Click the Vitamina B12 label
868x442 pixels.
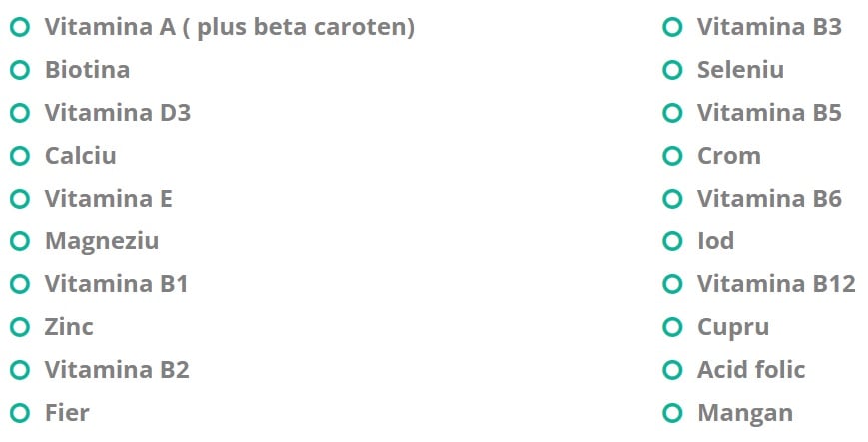tap(776, 283)
